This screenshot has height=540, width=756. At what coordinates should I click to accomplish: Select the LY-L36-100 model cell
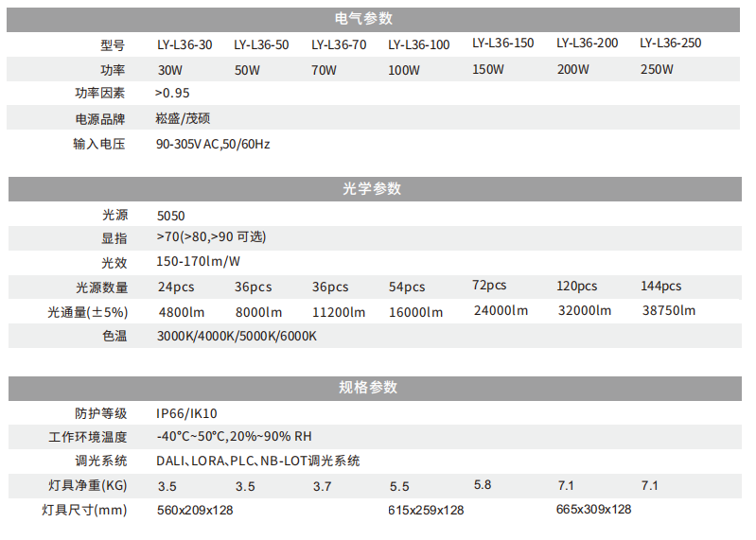click(419, 44)
